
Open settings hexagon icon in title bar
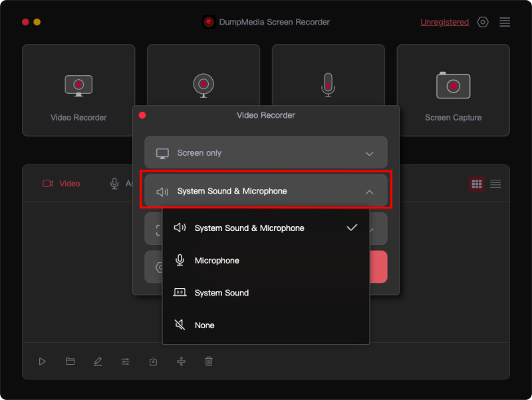pyautogui.click(x=483, y=22)
